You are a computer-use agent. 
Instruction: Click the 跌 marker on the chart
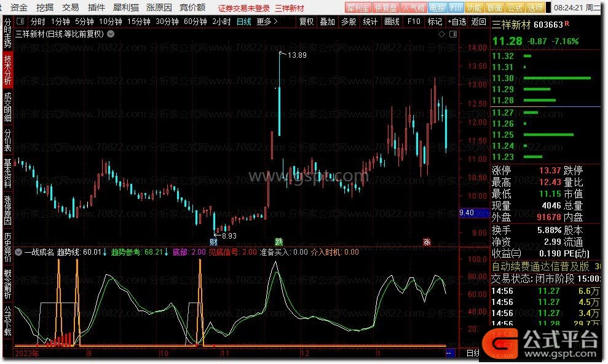[279, 242]
